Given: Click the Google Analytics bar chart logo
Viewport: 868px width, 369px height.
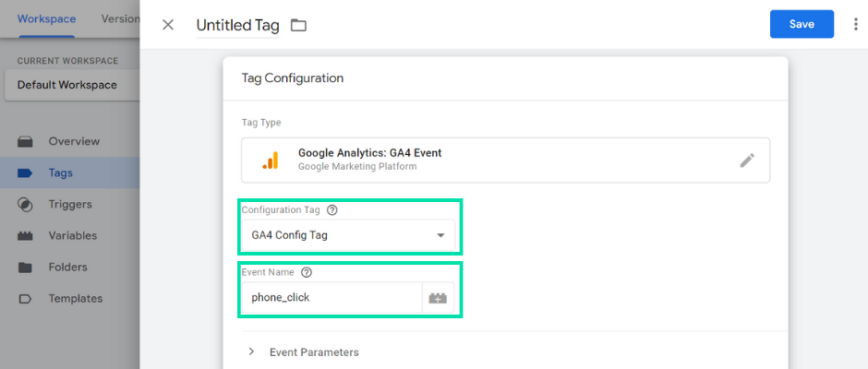Looking at the screenshot, I should click(271, 160).
